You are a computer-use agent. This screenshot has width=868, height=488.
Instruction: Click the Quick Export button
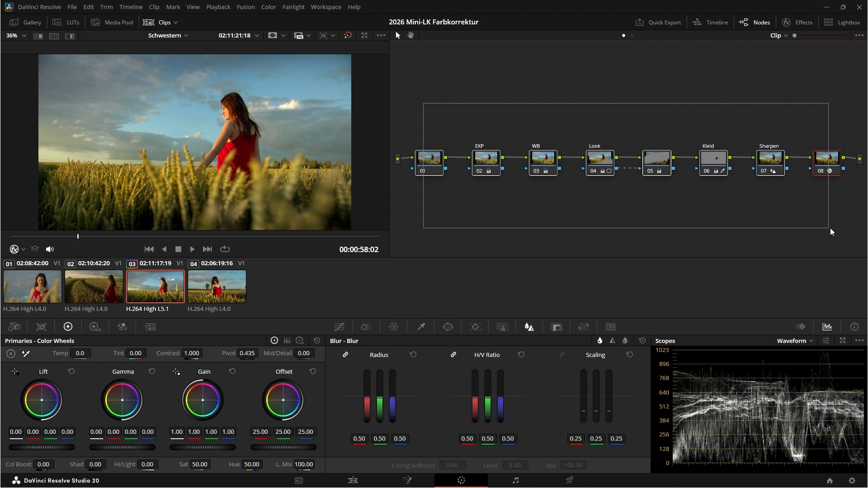tap(658, 22)
